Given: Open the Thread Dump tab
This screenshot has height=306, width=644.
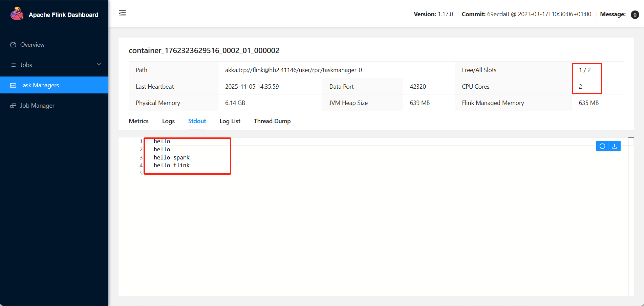Looking at the screenshot, I should tap(272, 121).
